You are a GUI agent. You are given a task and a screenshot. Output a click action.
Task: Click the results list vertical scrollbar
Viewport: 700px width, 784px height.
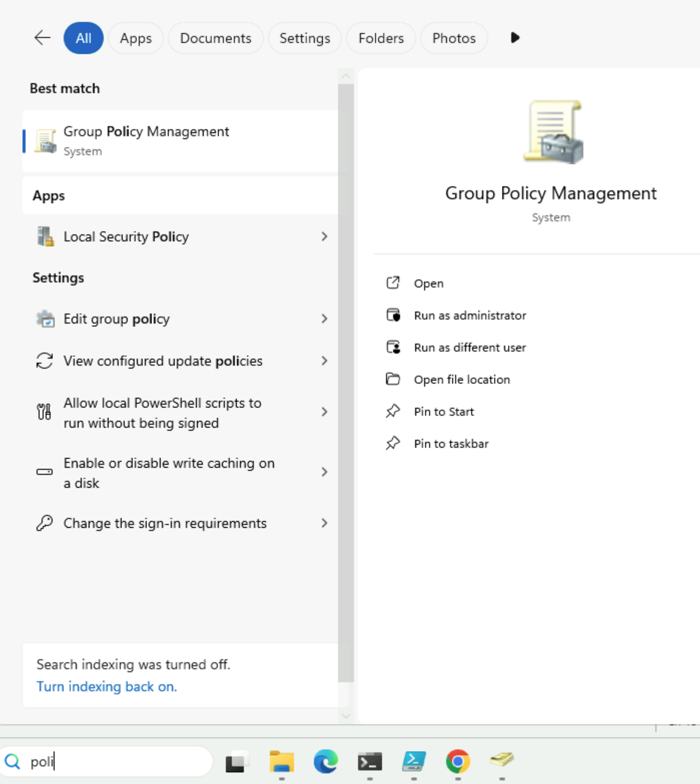click(346, 364)
